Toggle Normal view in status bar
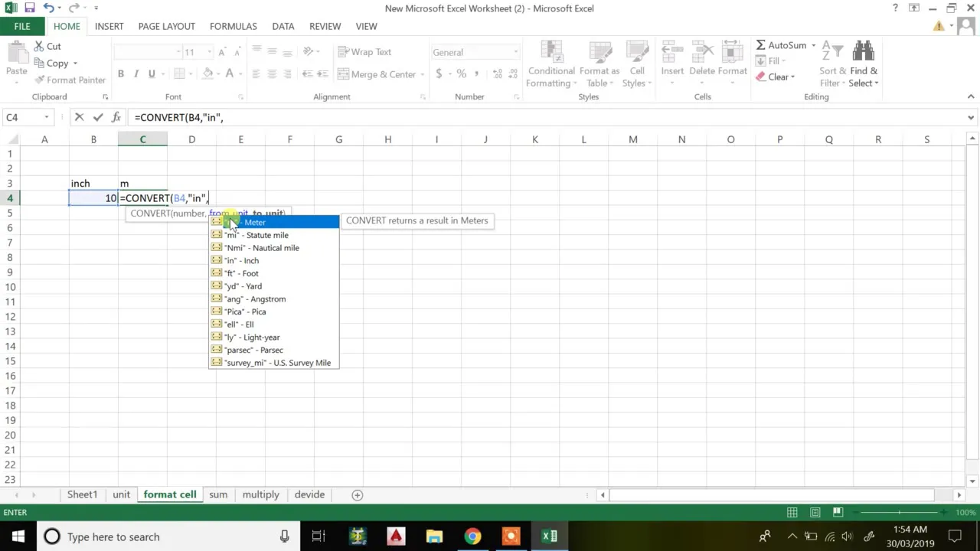980x551 pixels. coord(792,512)
